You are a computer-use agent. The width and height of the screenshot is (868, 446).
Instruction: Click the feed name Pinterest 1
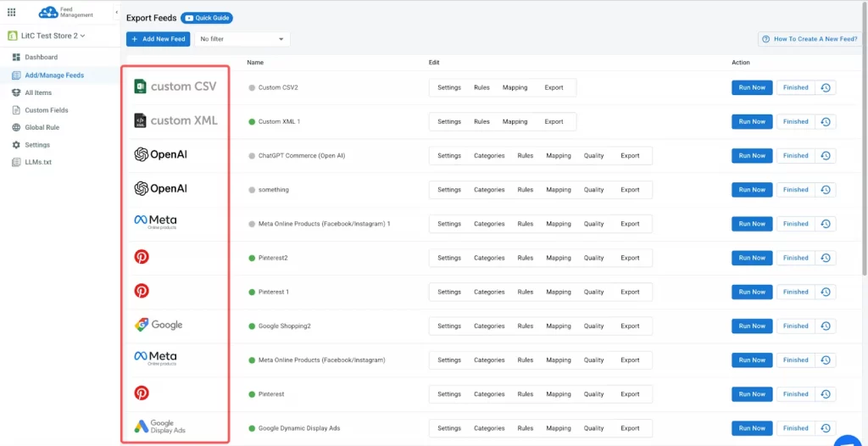click(274, 292)
